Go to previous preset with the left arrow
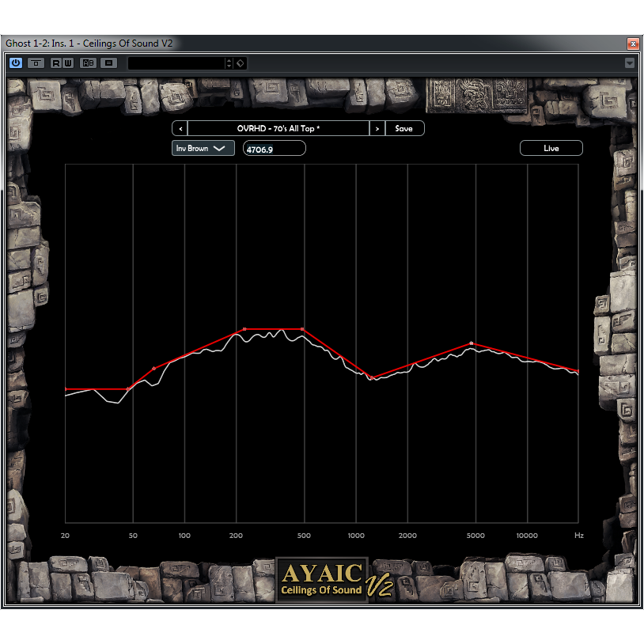This screenshot has width=644, height=644. point(180,127)
